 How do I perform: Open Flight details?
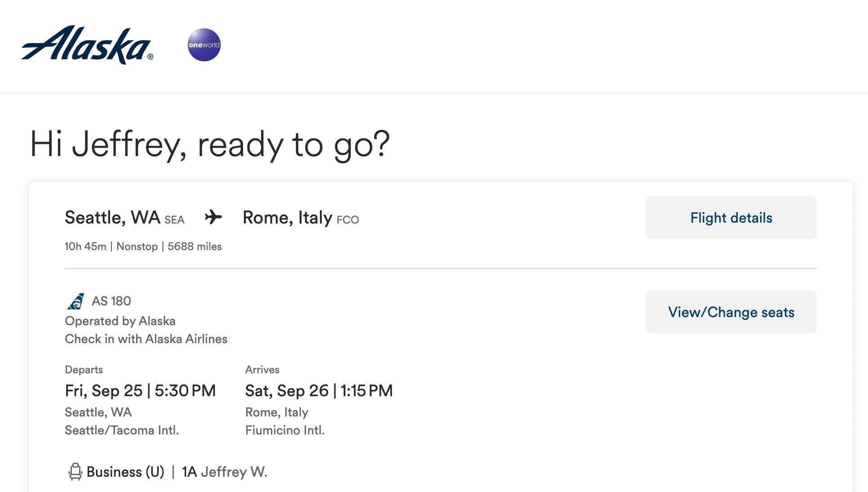coord(731,218)
